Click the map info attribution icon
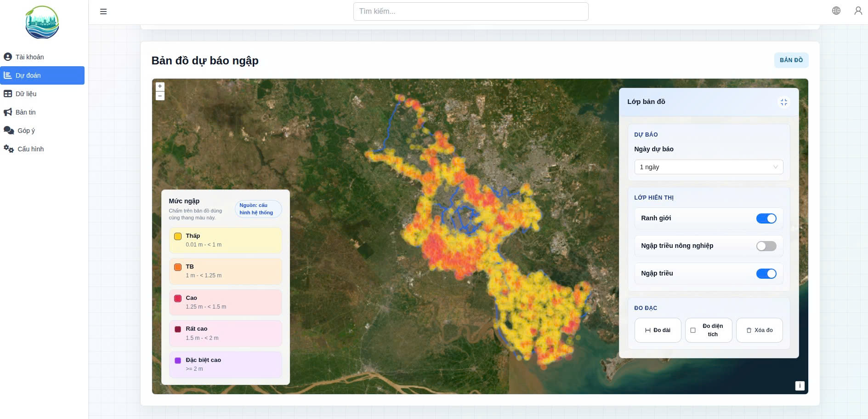Screen dimensions: 868x419 (800, 386)
